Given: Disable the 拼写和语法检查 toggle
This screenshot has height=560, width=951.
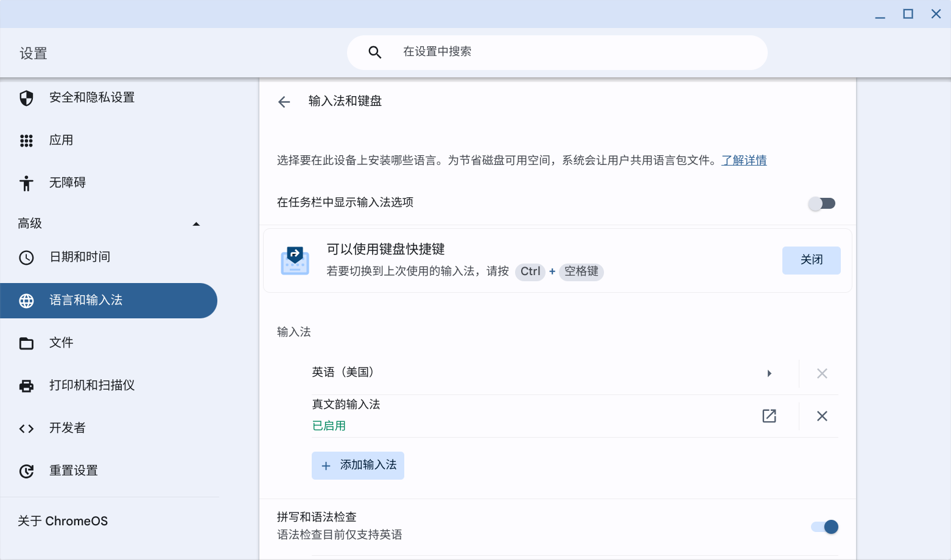Looking at the screenshot, I should pyautogui.click(x=824, y=527).
